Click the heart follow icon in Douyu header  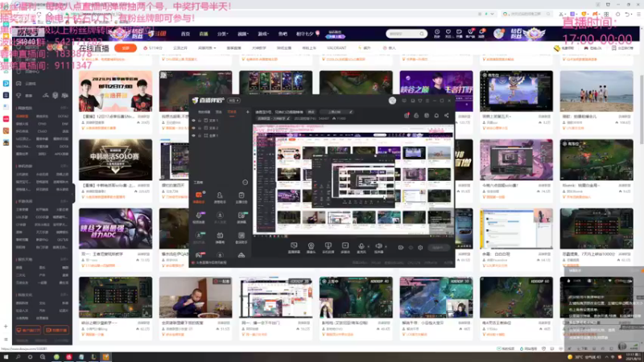coord(448,31)
